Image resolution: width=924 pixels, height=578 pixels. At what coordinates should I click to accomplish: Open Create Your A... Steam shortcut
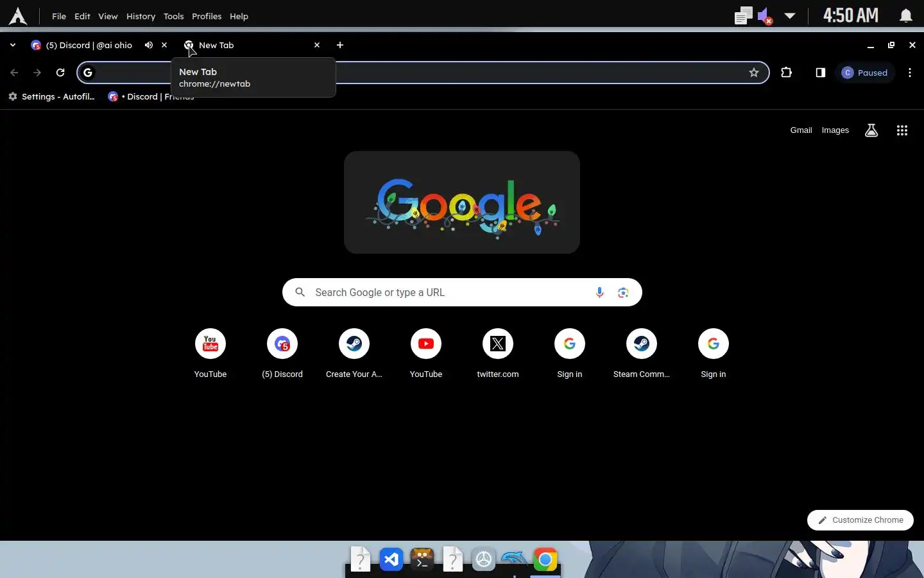(x=354, y=353)
